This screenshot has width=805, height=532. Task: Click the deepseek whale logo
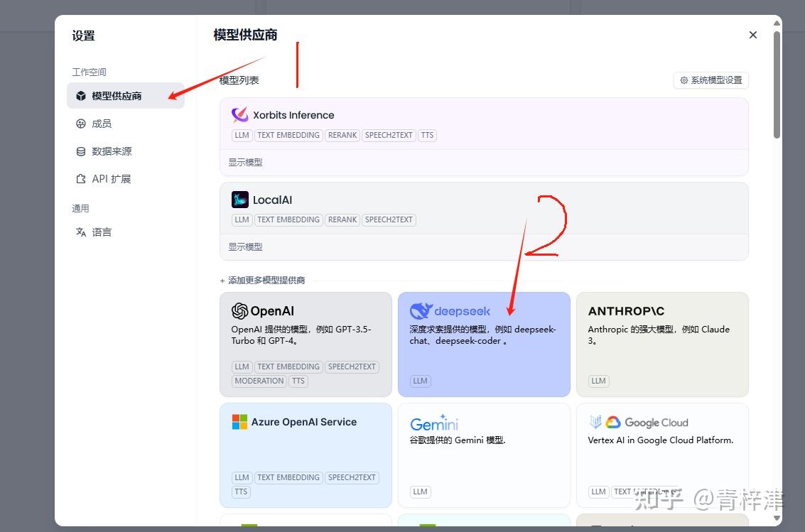coord(421,311)
